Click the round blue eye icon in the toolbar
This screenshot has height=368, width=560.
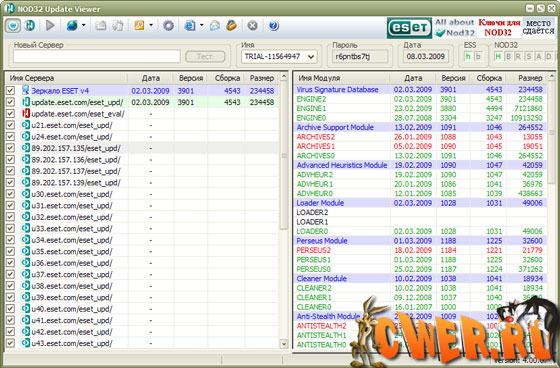pos(13,25)
